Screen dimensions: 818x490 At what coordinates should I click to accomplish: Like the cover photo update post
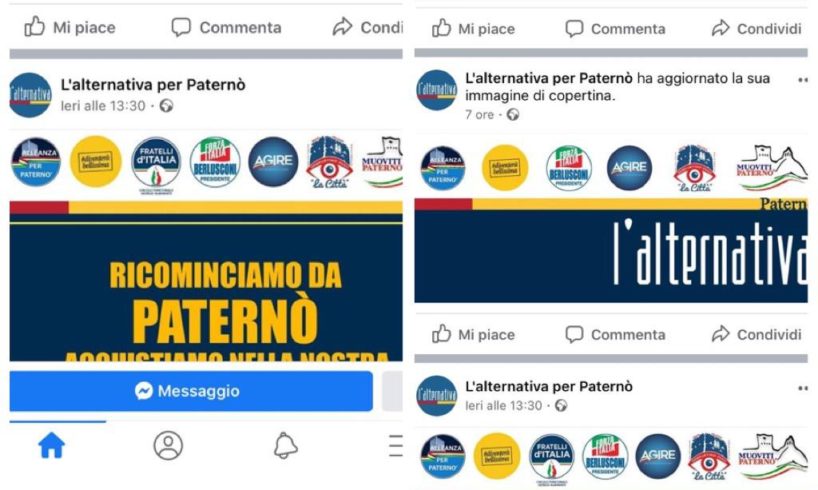(473, 334)
